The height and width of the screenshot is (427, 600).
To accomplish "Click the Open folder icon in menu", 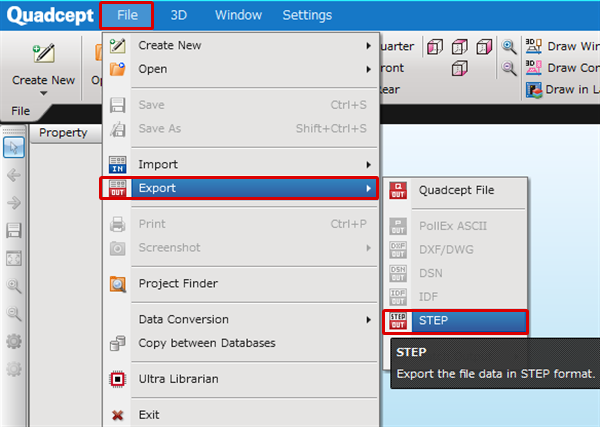I will pyautogui.click(x=117, y=69).
